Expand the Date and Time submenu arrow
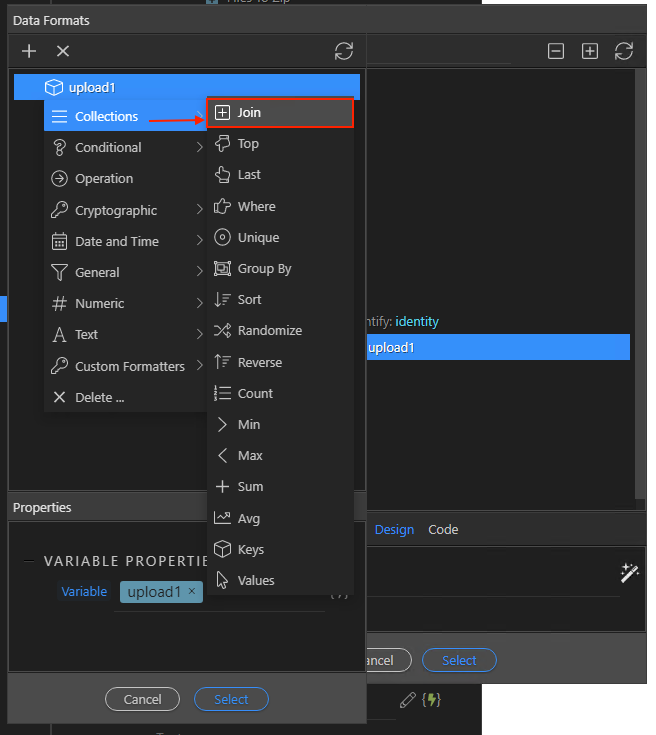The image size is (656, 735). 200,240
